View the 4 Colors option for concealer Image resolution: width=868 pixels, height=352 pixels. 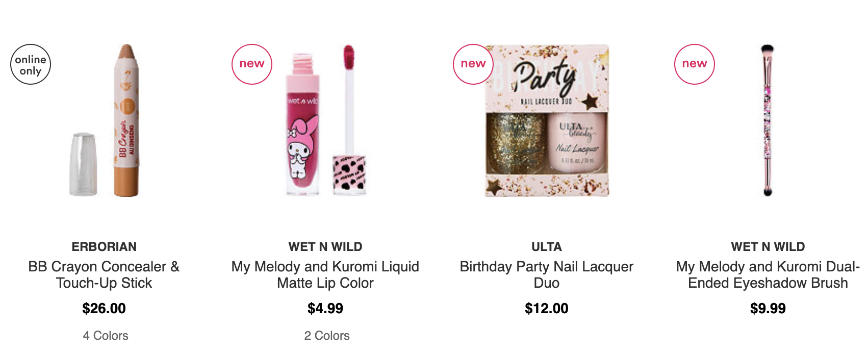(106, 336)
